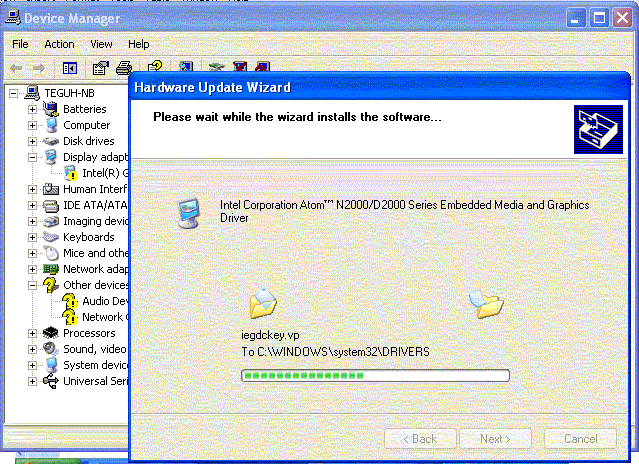Click the Uninstall device toolbar icon
The width and height of the screenshot is (639, 464).
click(240, 66)
